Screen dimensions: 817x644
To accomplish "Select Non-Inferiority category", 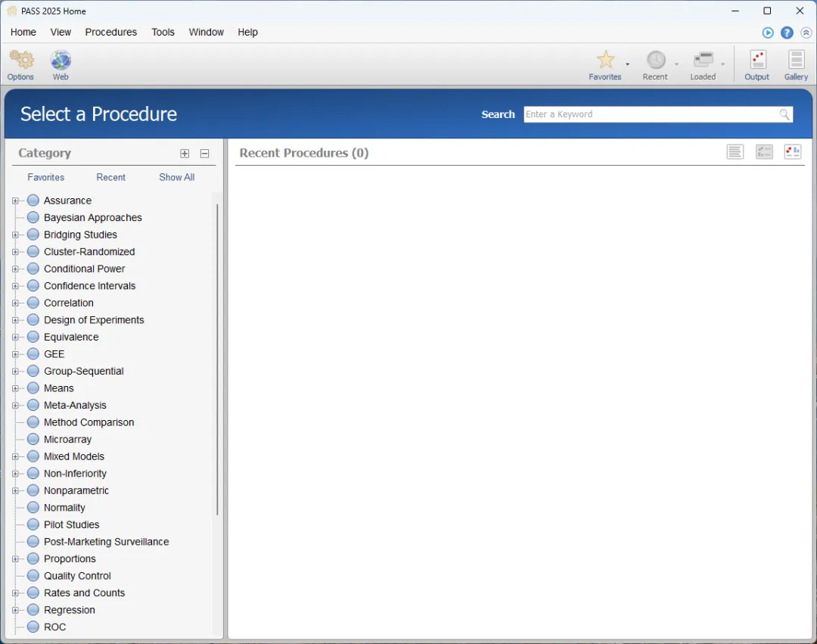I will point(75,474).
